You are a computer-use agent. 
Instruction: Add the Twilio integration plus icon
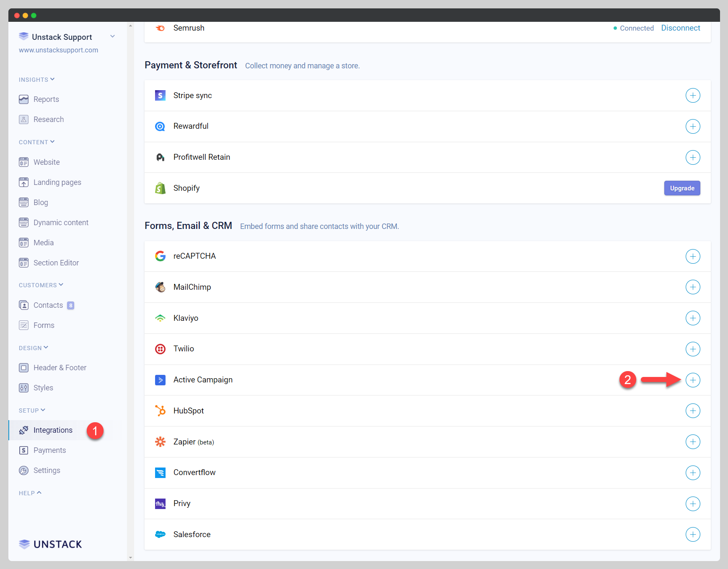click(693, 349)
